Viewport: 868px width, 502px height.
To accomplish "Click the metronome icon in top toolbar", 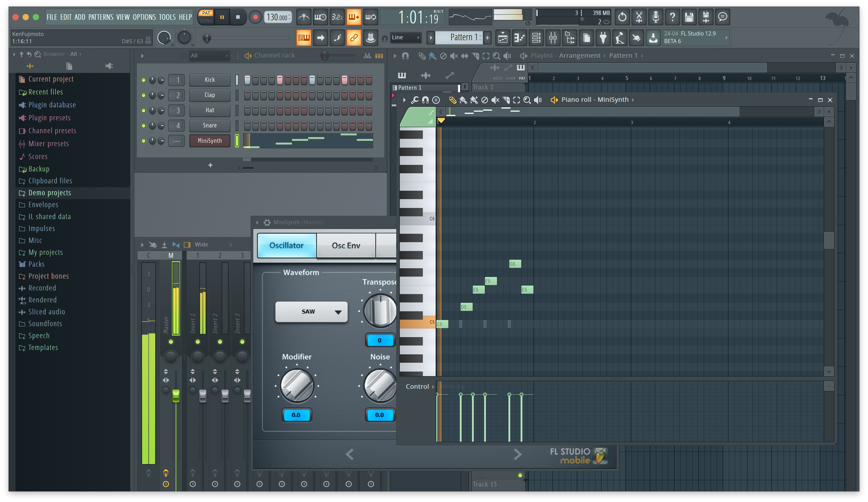I will 303,17.
